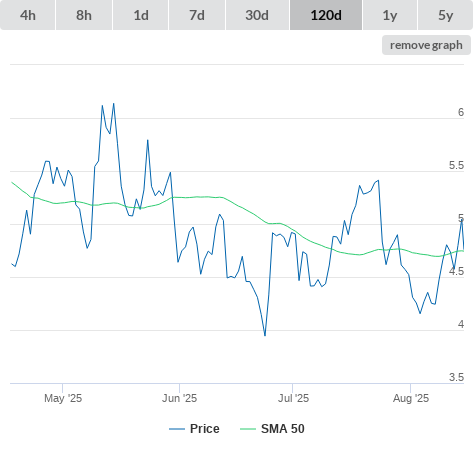Click the active 120d range tab
This screenshot has height=455, width=474.
[x=326, y=15]
